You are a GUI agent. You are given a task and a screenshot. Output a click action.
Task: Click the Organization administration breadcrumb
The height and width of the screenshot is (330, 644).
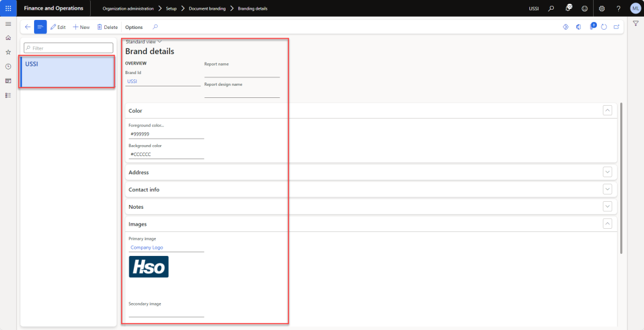point(128,8)
